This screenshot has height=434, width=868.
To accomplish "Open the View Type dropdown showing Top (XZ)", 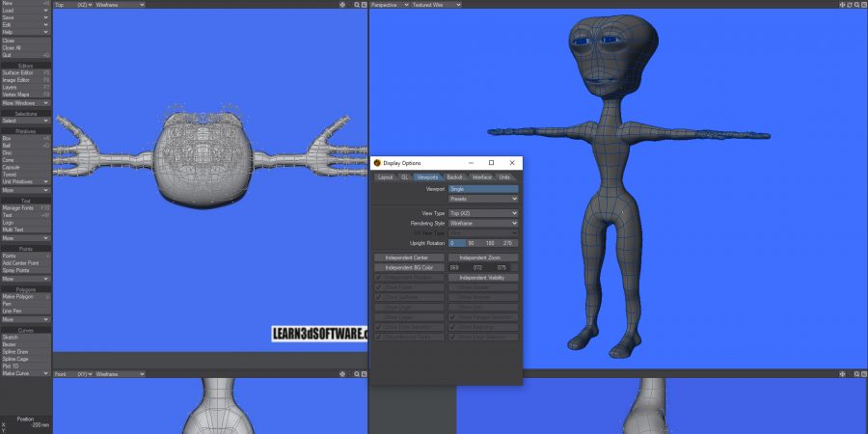I will [x=483, y=213].
